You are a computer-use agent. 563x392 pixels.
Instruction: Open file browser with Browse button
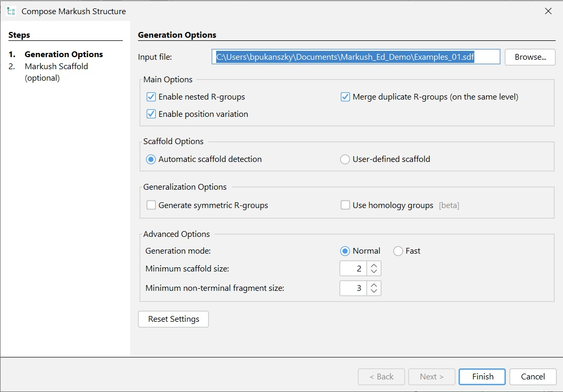(x=530, y=57)
